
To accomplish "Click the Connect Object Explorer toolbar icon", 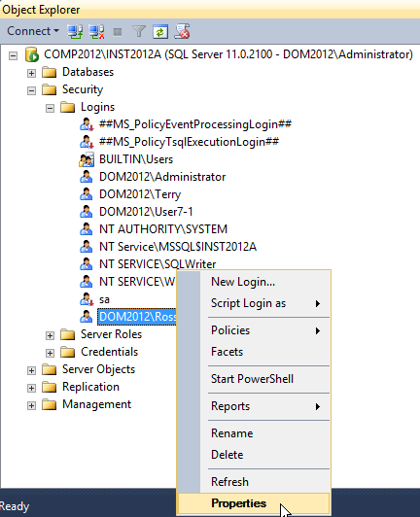I will pos(75,32).
